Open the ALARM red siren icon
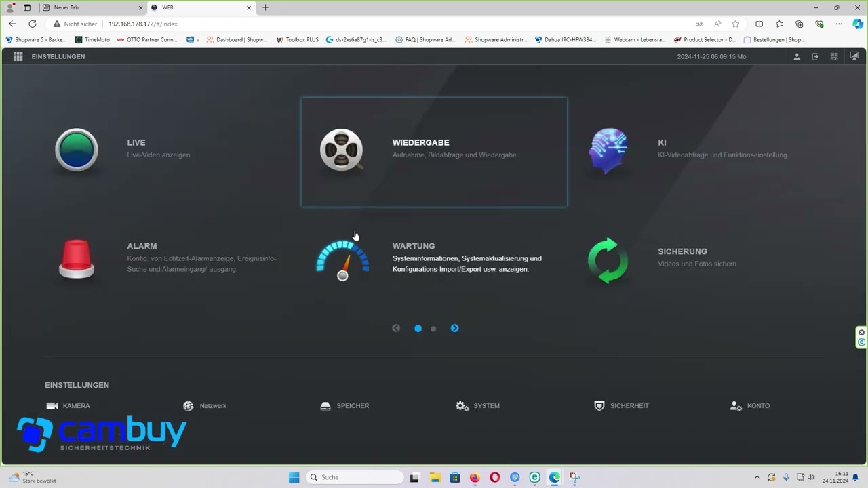The width and height of the screenshot is (868, 488). [x=76, y=258]
